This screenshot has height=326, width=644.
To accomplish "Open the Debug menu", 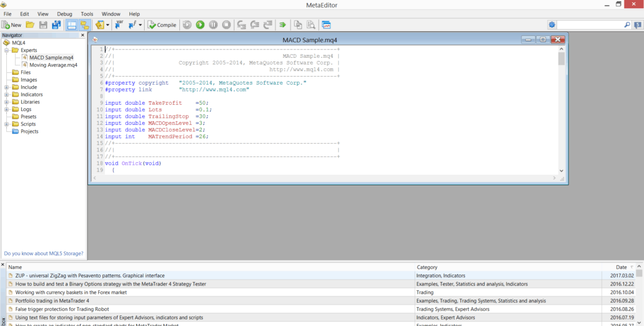I will click(65, 14).
